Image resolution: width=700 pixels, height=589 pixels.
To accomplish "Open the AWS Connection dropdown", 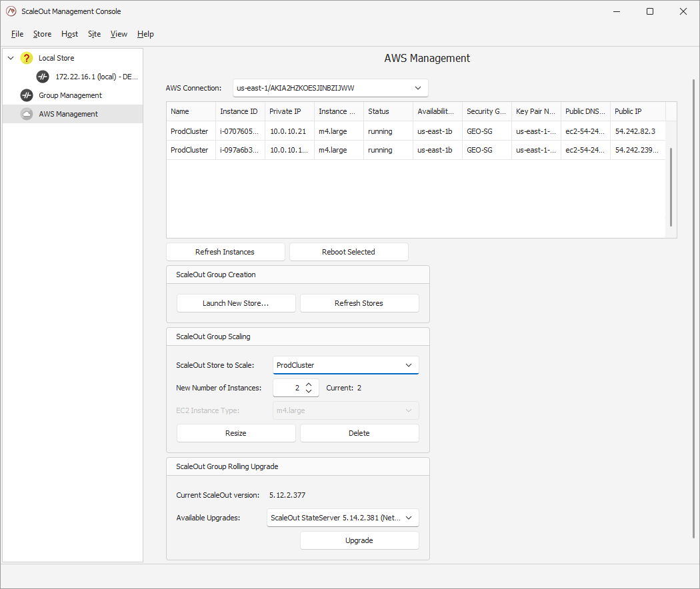I will (x=331, y=88).
